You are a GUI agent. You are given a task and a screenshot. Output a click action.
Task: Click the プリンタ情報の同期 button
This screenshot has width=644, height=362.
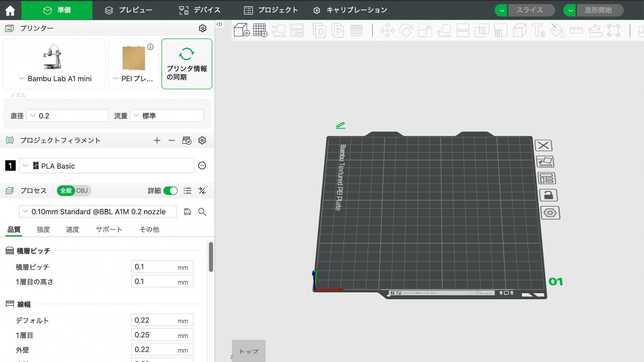tap(187, 64)
